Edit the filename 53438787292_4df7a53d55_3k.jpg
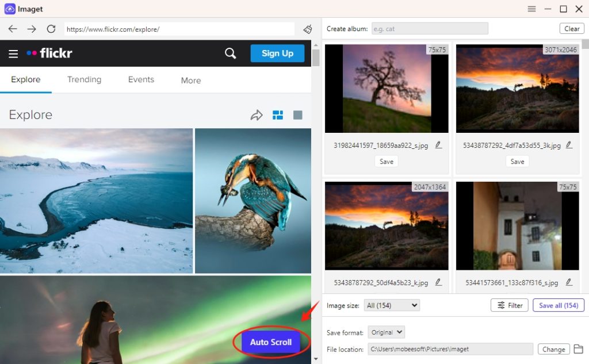This screenshot has width=589, height=364. (x=569, y=145)
